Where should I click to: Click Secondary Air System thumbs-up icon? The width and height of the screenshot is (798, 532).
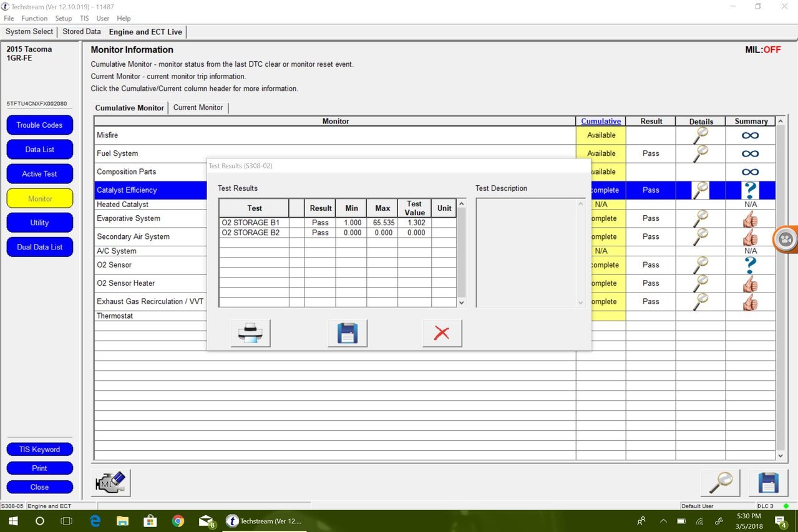(x=751, y=236)
